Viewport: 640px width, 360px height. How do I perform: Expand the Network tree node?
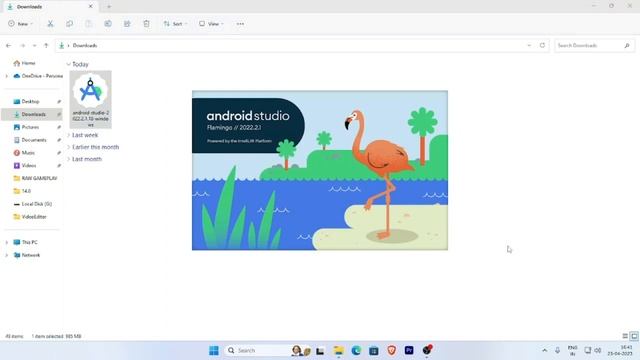point(7,255)
